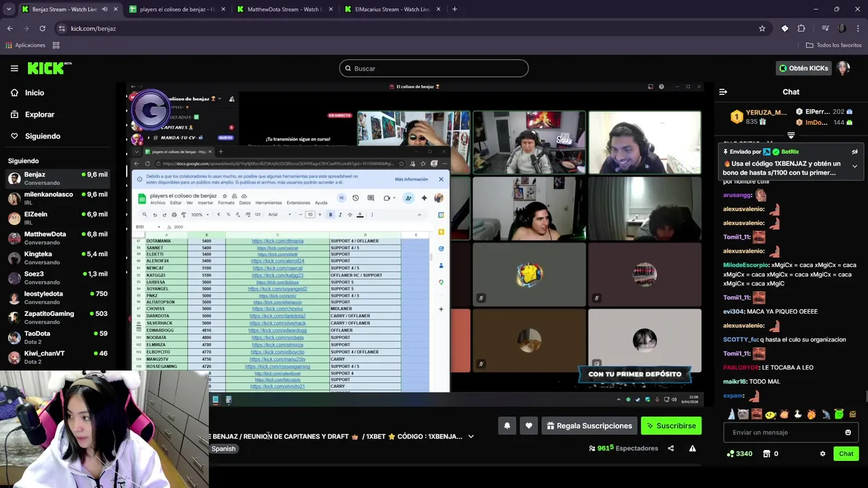Screen dimensions: 868x488
Task: Open the tab groups grid icon in bookmarks bar
Action: click(x=56, y=45)
